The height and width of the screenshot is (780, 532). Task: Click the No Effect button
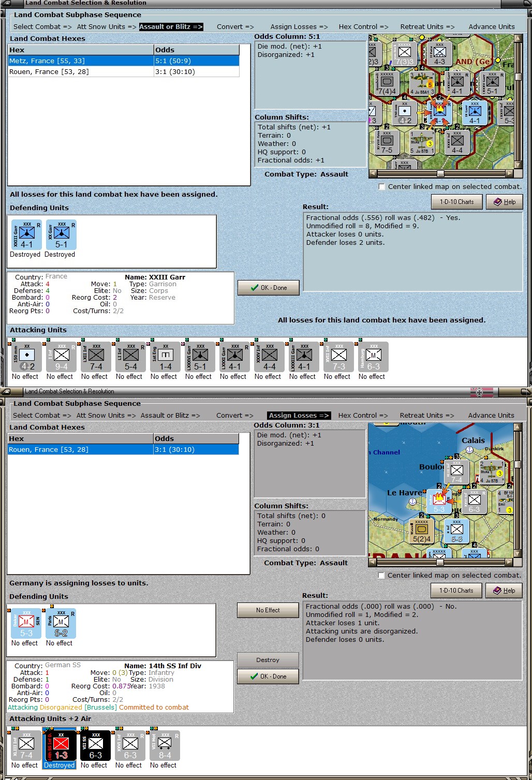pyautogui.click(x=268, y=610)
